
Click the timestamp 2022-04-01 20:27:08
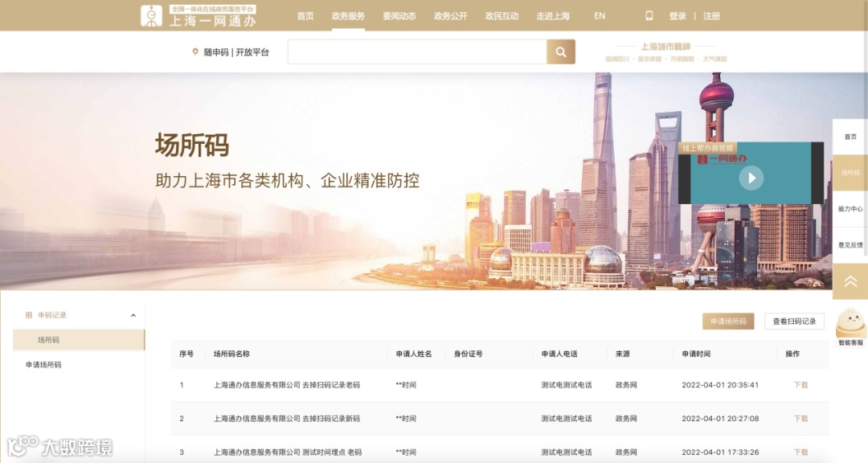coord(720,419)
